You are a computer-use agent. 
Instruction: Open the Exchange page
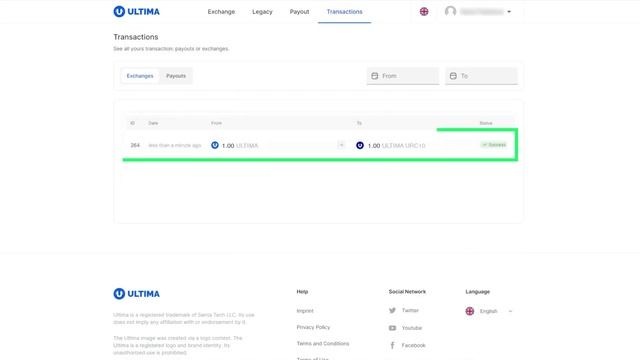221,12
